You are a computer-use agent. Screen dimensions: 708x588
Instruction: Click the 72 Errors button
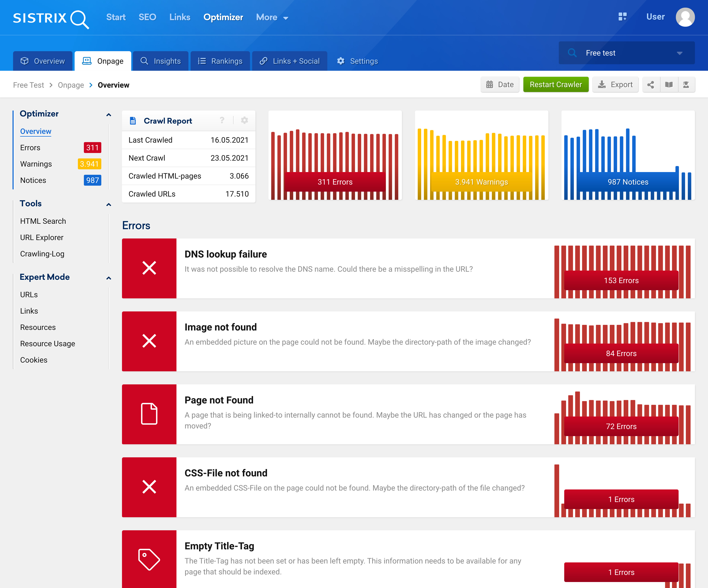tap(621, 426)
